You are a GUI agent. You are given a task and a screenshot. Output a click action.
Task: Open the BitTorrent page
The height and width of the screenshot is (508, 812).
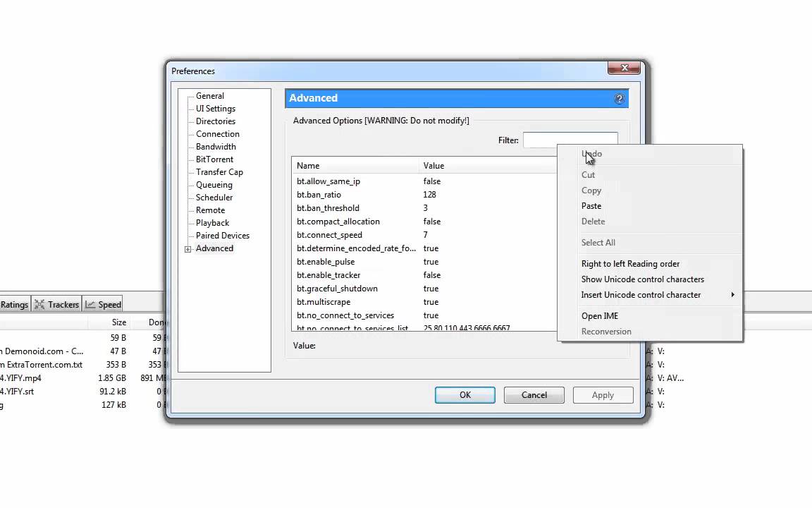[x=214, y=159]
